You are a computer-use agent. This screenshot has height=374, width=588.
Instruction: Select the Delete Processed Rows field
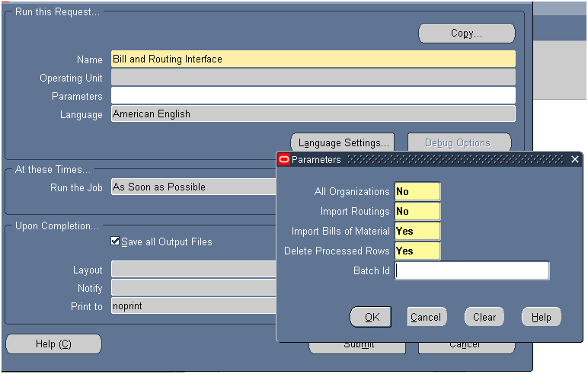(x=417, y=251)
